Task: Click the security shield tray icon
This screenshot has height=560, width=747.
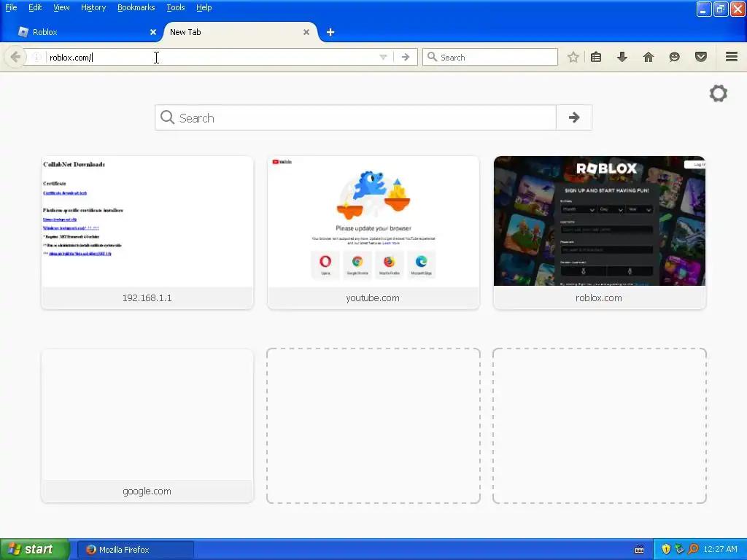Action: (x=666, y=550)
